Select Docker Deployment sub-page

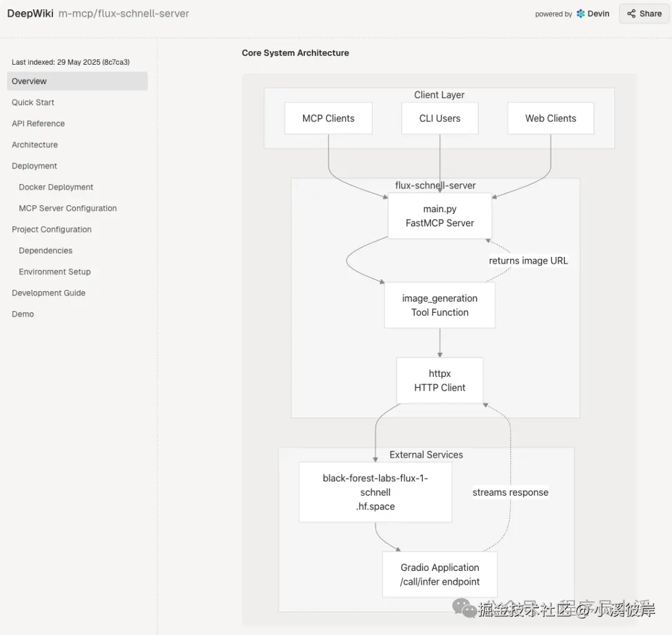pyautogui.click(x=56, y=187)
